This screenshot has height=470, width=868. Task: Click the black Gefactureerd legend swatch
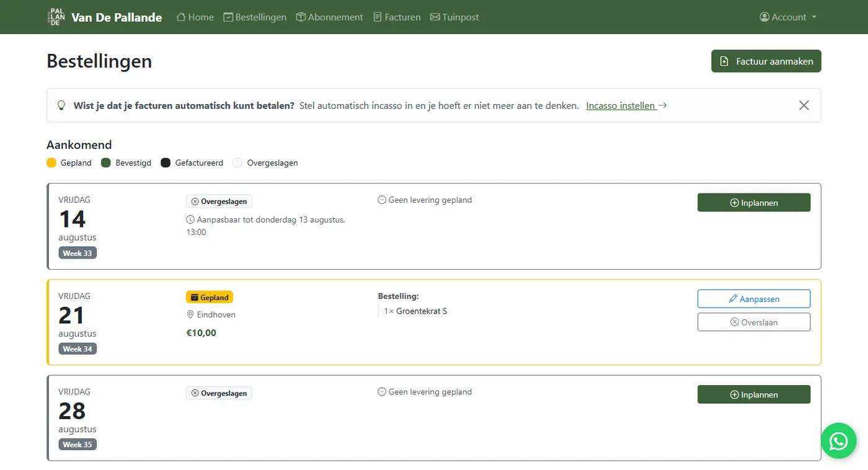tap(166, 163)
